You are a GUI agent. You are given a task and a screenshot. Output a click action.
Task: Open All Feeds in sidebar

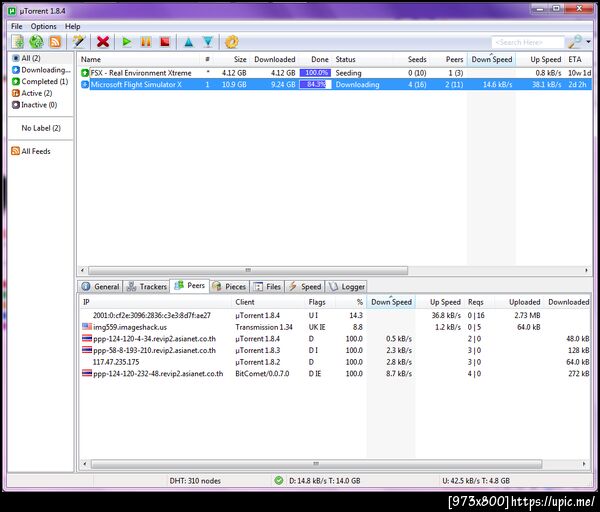click(31, 151)
